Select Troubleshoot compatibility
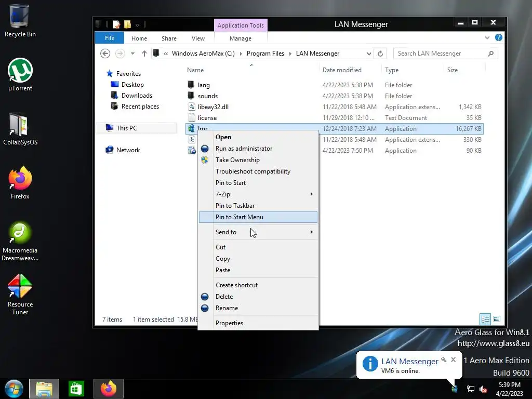Viewport: 532px width, 399px height. pyautogui.click(x=258, y=171)
